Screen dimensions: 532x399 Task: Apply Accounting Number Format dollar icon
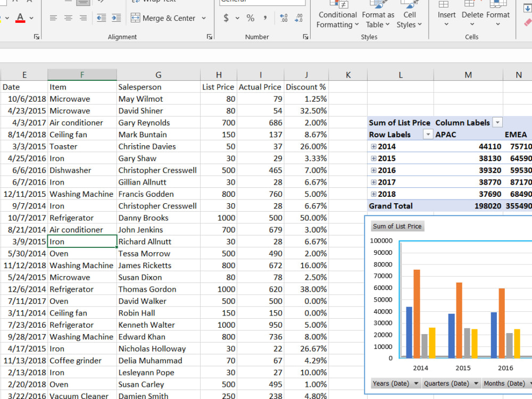point(226,18)
